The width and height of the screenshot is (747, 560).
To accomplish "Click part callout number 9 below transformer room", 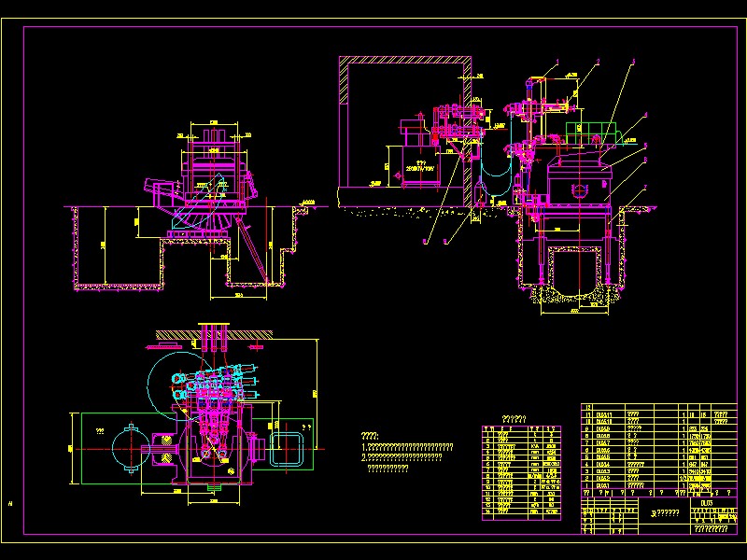I will (x=445, y=242).
